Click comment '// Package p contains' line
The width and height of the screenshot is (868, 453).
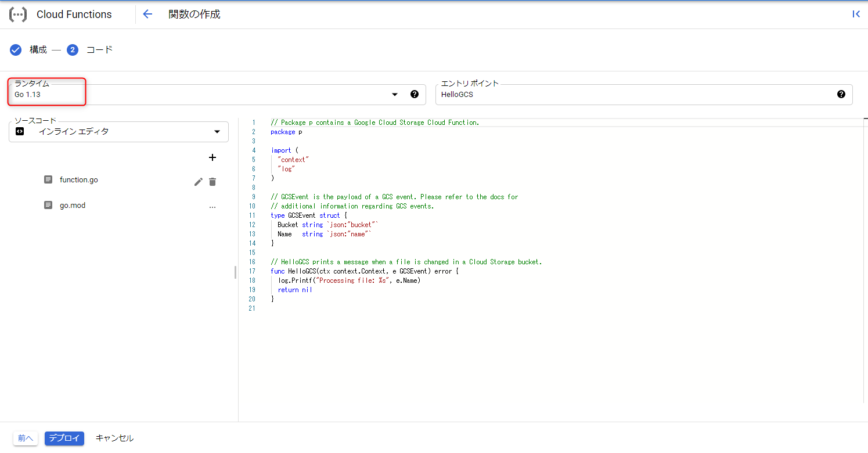[x=375, y=123]
